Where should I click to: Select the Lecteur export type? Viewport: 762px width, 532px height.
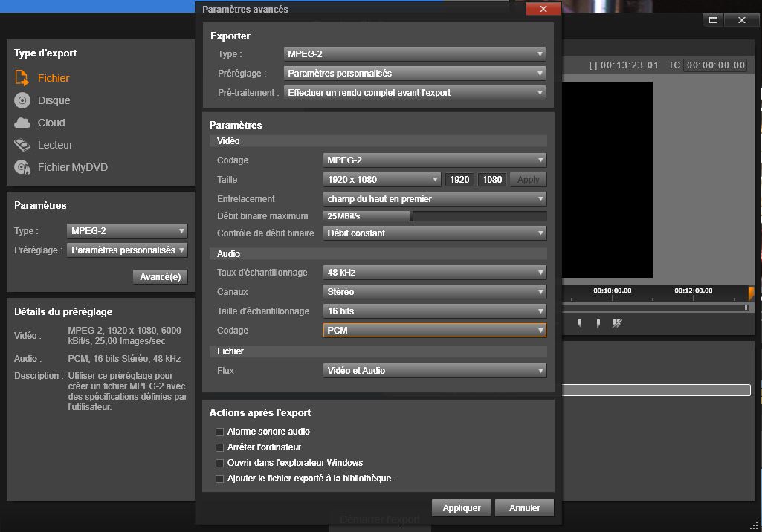point(43,145)
